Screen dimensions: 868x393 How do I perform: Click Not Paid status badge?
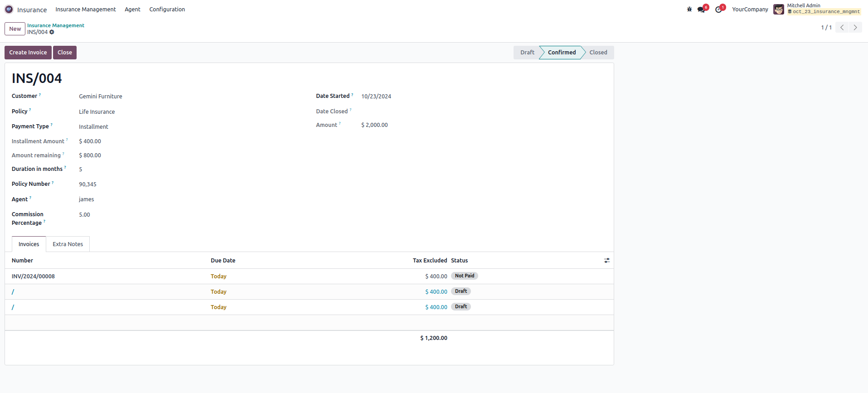(x=465, y=276)
